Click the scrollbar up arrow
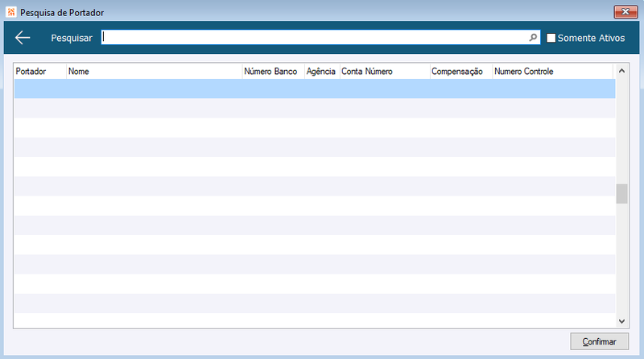Screen dimensions: 644x359 (621, 71)
